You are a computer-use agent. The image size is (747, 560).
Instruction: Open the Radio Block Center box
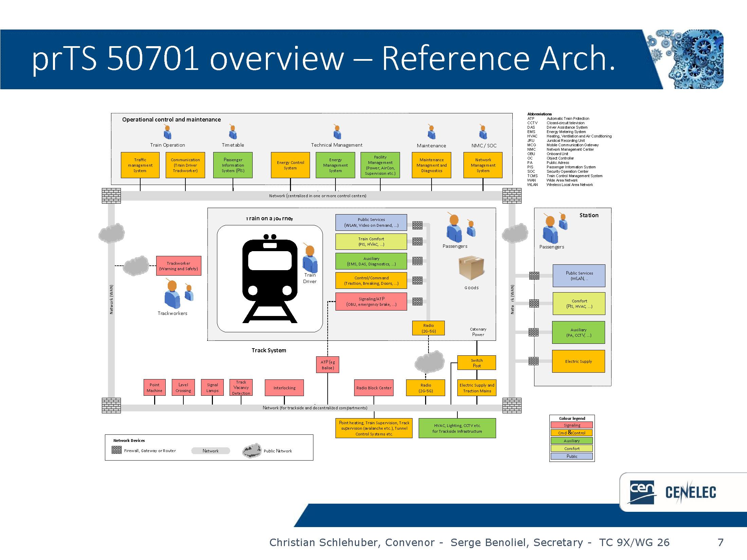373,388
